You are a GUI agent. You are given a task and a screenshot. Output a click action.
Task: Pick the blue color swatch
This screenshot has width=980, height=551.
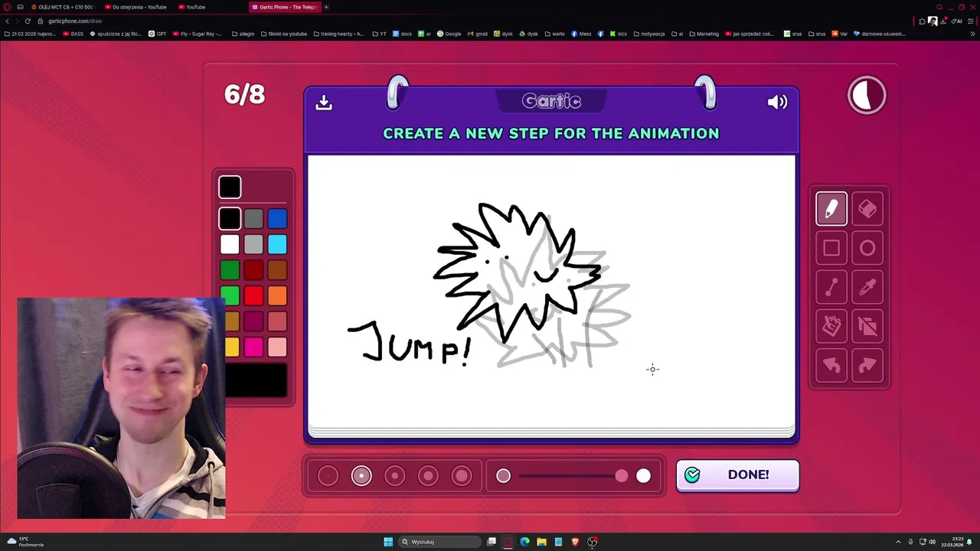(x=277, y=219)
